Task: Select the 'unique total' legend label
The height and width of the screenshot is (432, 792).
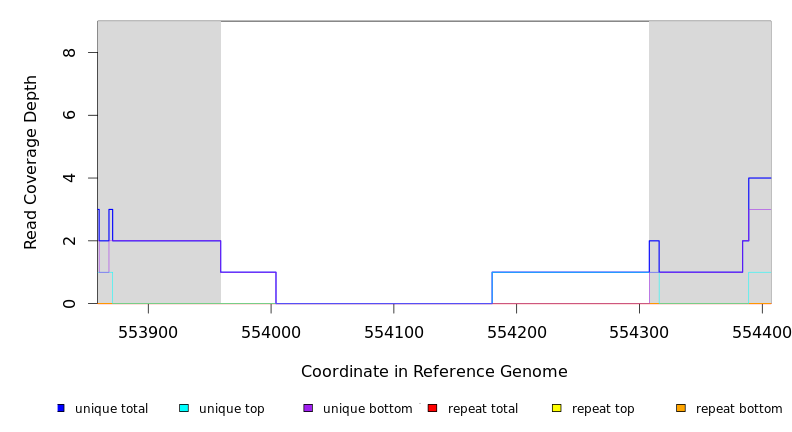Action: [x=111, y=409]
